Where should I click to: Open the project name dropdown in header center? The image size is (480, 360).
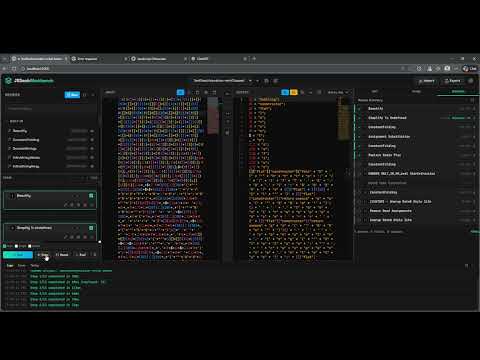(223, 81)
